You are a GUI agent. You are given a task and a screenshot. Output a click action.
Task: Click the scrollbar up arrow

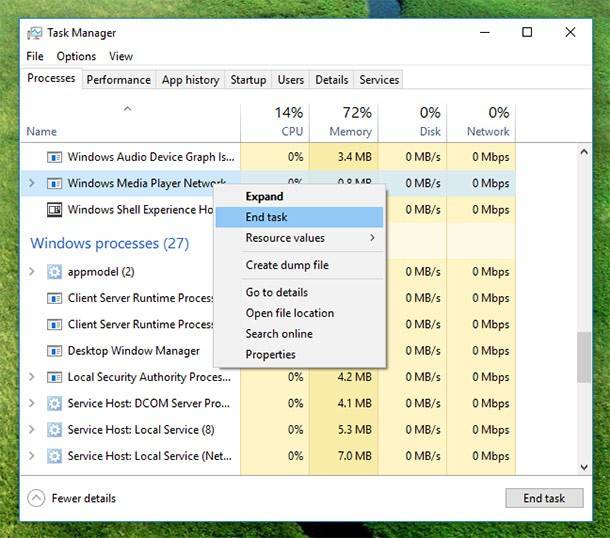click(584, 152)
